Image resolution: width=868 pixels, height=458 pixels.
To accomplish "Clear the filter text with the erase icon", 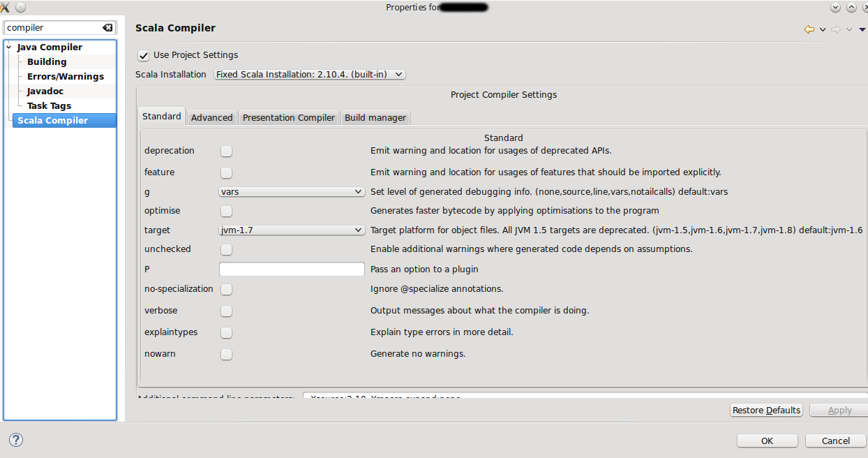I will pyautogui.click(x=107, y=28).
